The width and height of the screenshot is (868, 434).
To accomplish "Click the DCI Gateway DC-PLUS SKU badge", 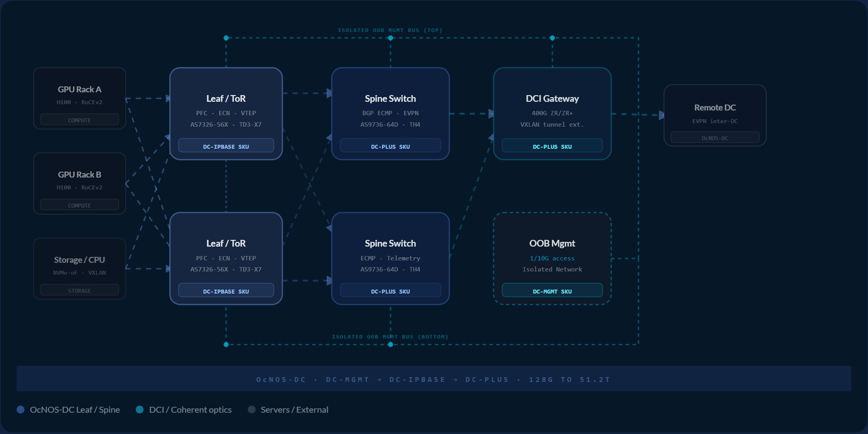I will (x=552, y=146).
